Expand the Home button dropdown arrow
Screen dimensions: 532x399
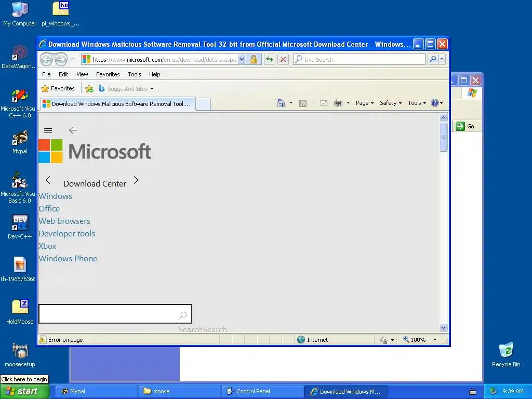(291, 103)
